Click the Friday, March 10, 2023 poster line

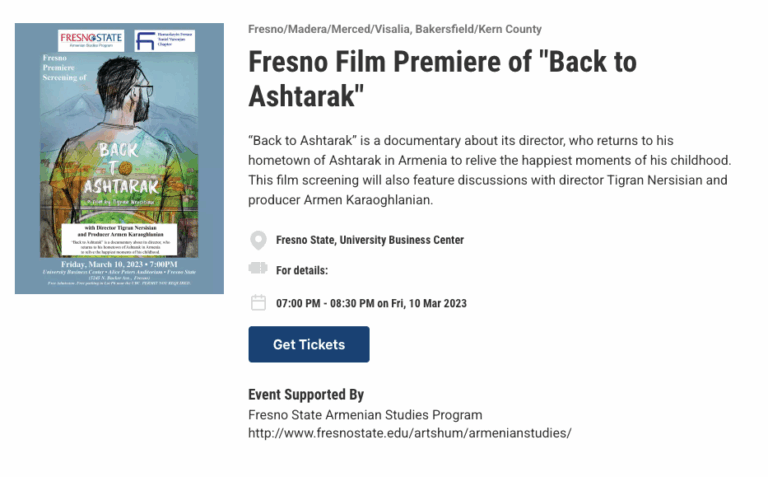119,264
